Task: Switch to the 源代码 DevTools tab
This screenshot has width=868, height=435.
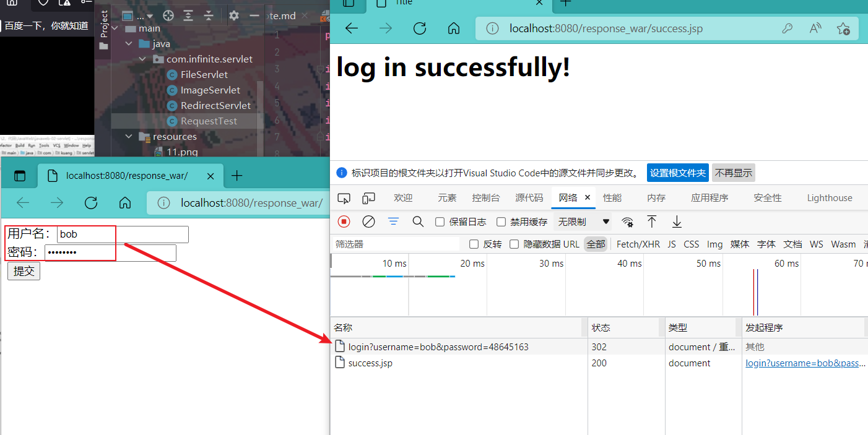Action: [529, 198]
